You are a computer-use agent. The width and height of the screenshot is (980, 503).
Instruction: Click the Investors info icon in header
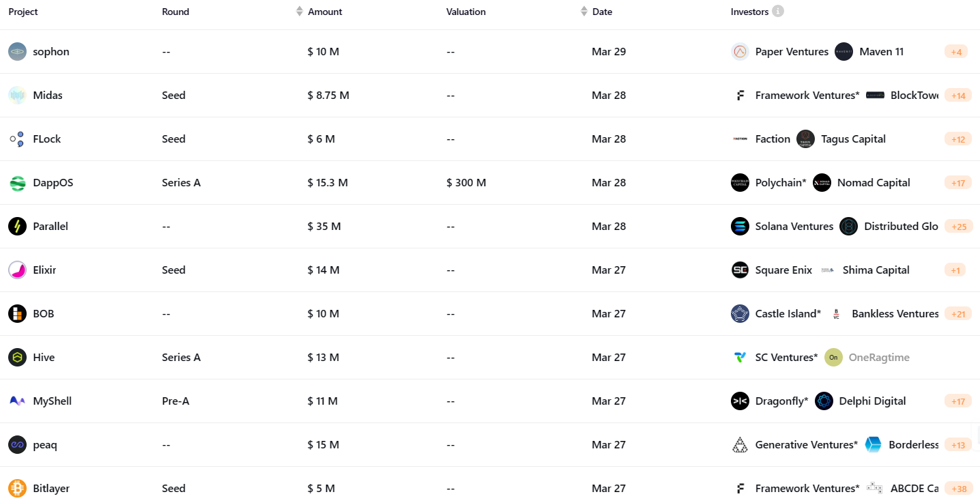(778, 12)
